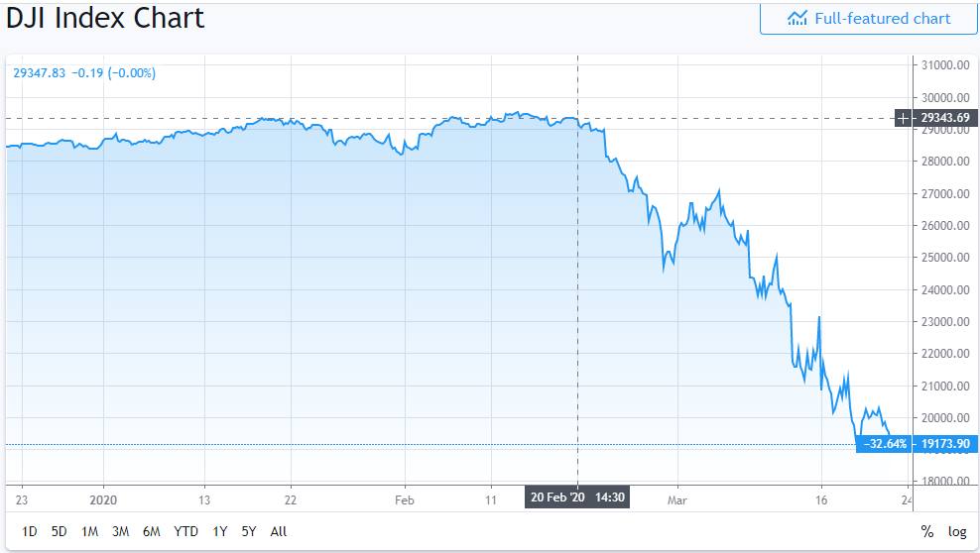Choose the 6M time range
980x553 pixels.
point(151,531)
